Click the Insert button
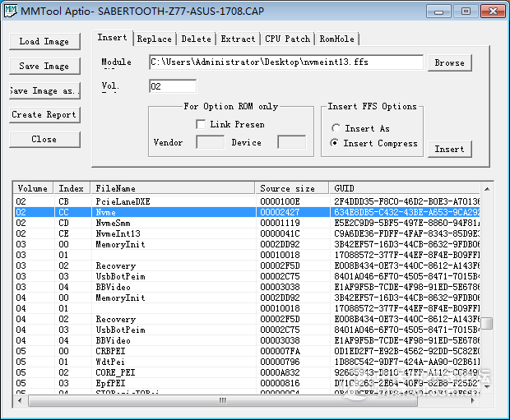 tap(449, 149)
